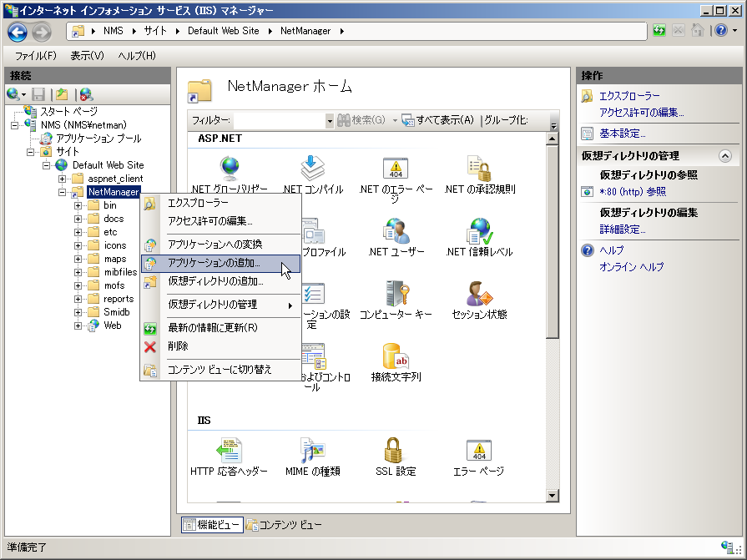Select the アプリケーション プール tree item
This screenshot has height=560, width=747.
click(98, 139)
